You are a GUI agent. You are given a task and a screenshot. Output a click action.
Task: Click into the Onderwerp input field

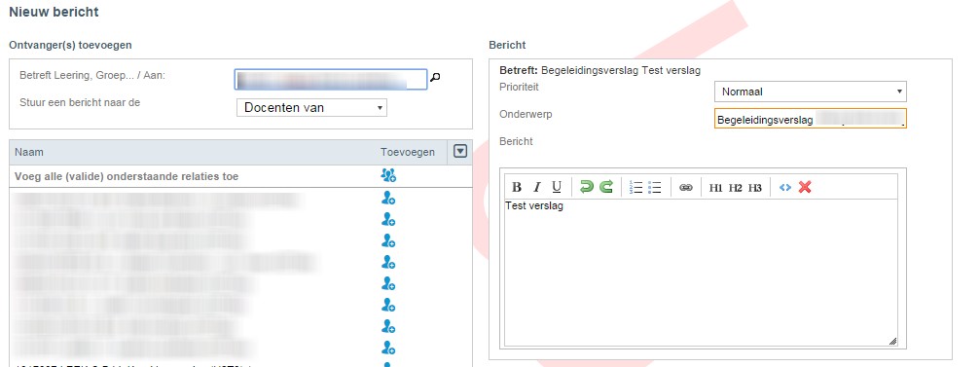(810, 118)
